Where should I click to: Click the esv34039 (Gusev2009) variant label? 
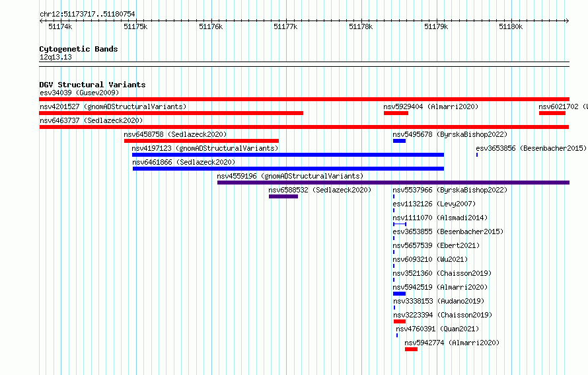coord(79,93)
